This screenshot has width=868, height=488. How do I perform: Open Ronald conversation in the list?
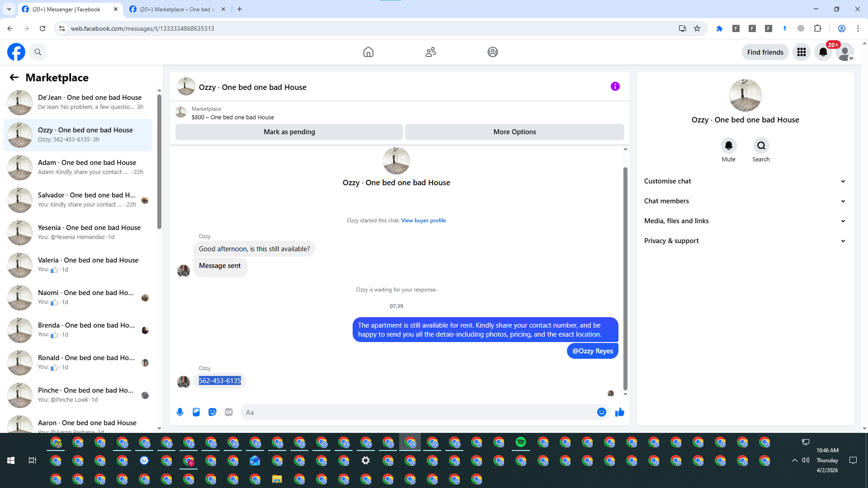pyautogui.click(x=78, y=363)
